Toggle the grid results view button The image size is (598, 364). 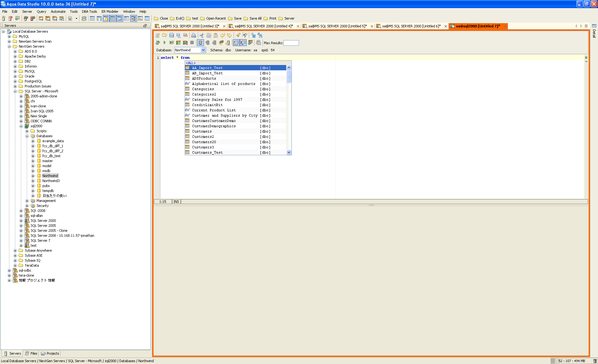pos(236,43)
